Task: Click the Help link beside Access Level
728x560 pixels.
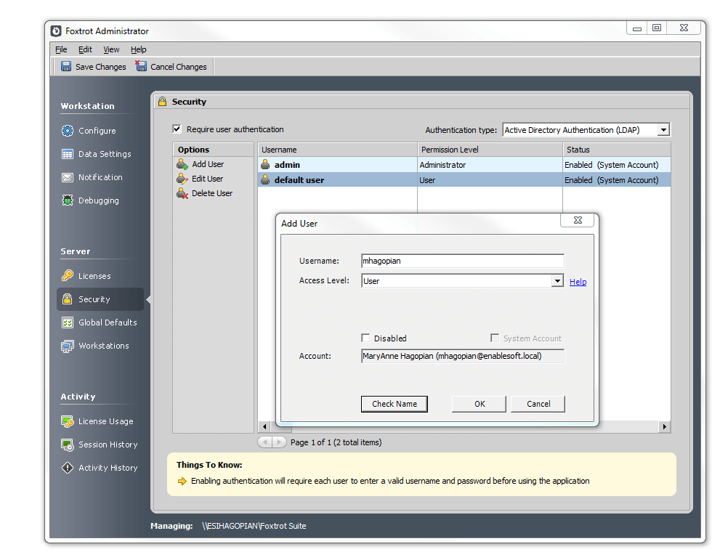Action: 578,282
